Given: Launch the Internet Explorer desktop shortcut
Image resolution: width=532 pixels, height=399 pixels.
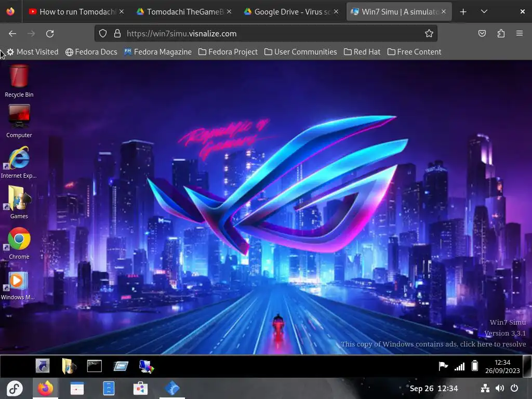Looking at the screenshot, I should 19,162.
